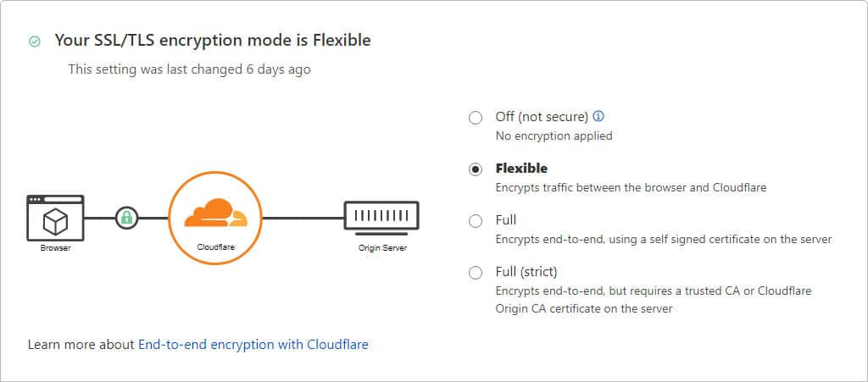Select the Flexible radio button
This screenshot has width=868, height=382.
pyautogui.click(x=476, y=169)
